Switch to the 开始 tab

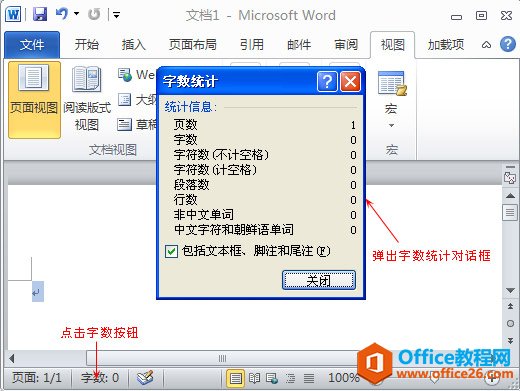87,44
